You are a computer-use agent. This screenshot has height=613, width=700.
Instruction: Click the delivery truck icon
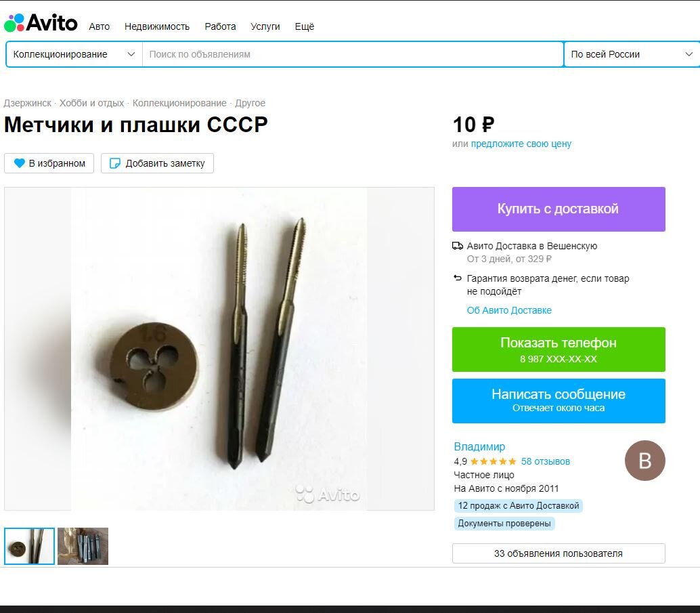(458, 246)
